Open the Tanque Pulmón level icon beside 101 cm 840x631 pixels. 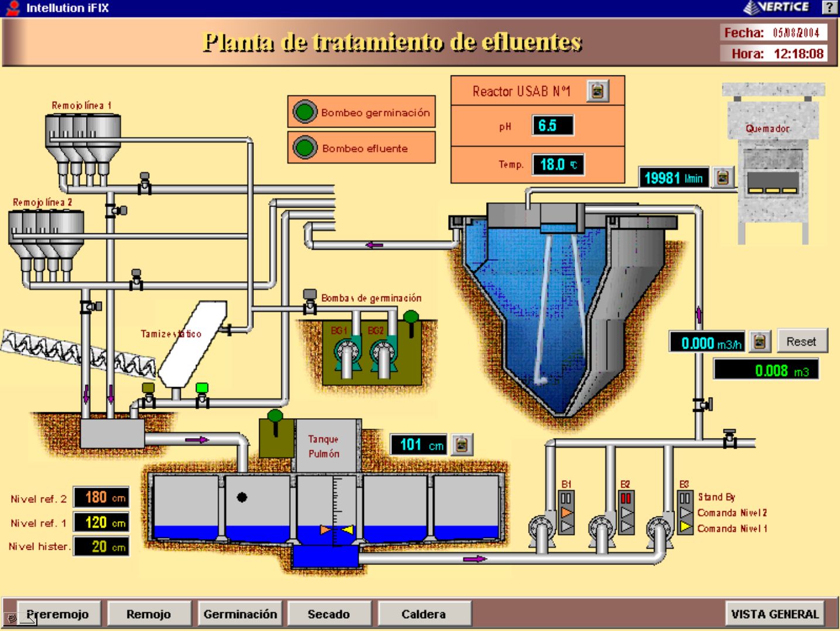pos(462,445)
